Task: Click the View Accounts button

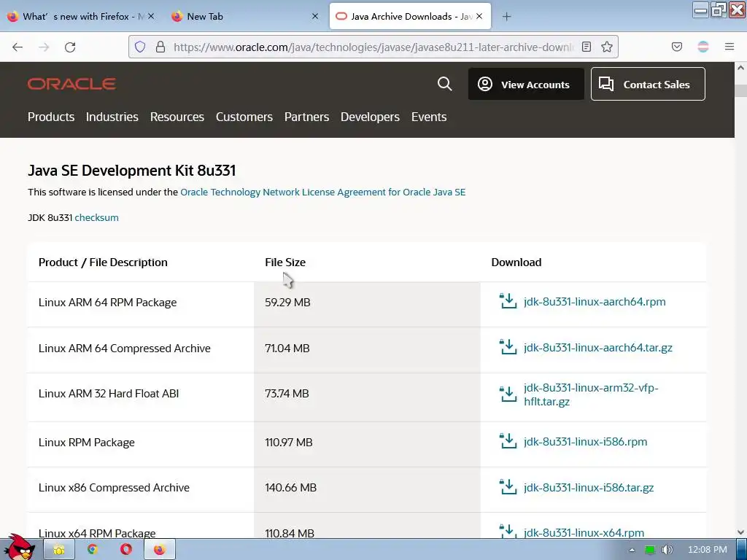Action: [526, 84]
